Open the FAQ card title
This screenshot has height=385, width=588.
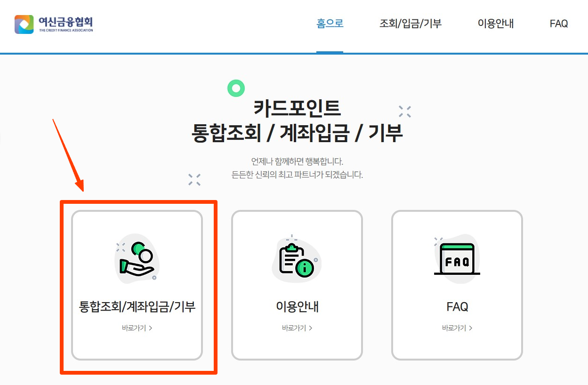[457, 307]
